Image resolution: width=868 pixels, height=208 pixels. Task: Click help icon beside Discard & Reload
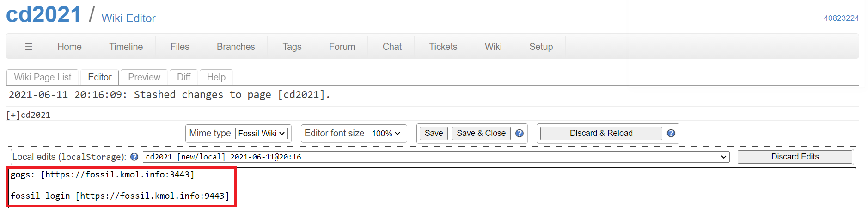click(671, 134)
